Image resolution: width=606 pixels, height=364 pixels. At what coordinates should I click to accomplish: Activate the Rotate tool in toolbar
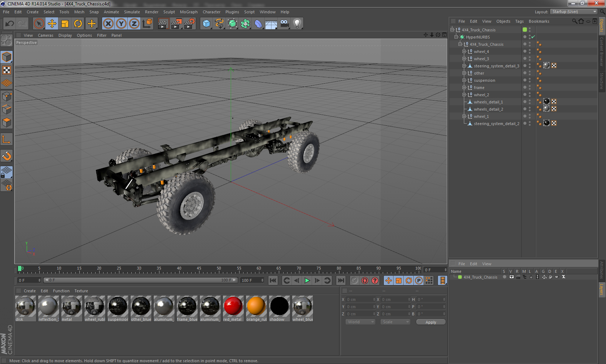tap(78, 24)
